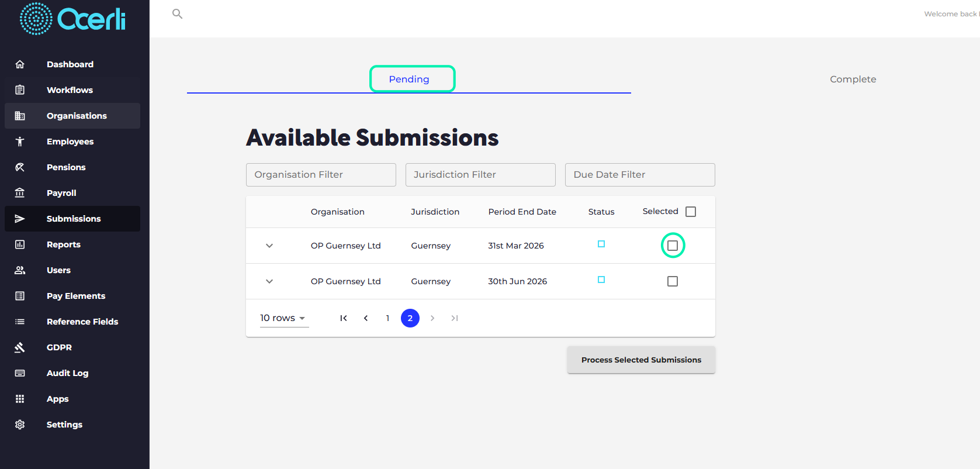
Task: Go to the first page of results
Action: [344, 318]
